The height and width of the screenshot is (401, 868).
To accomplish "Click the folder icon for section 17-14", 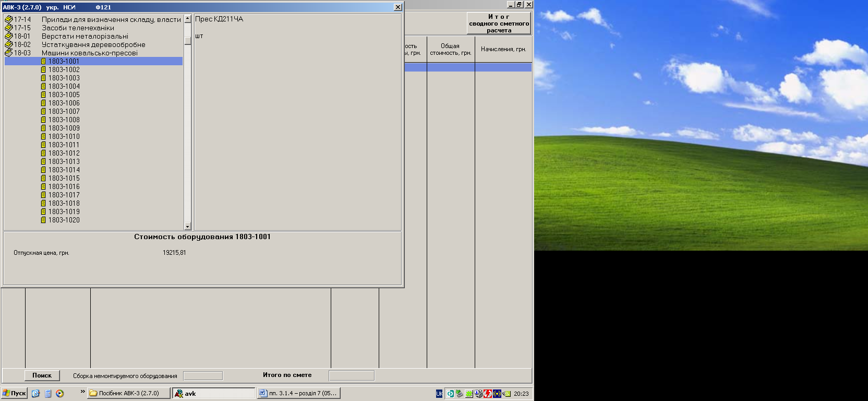I will (x=8, y=19).
